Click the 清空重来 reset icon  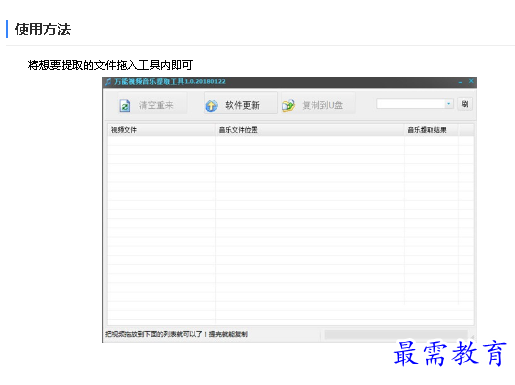tap(125, 106)
